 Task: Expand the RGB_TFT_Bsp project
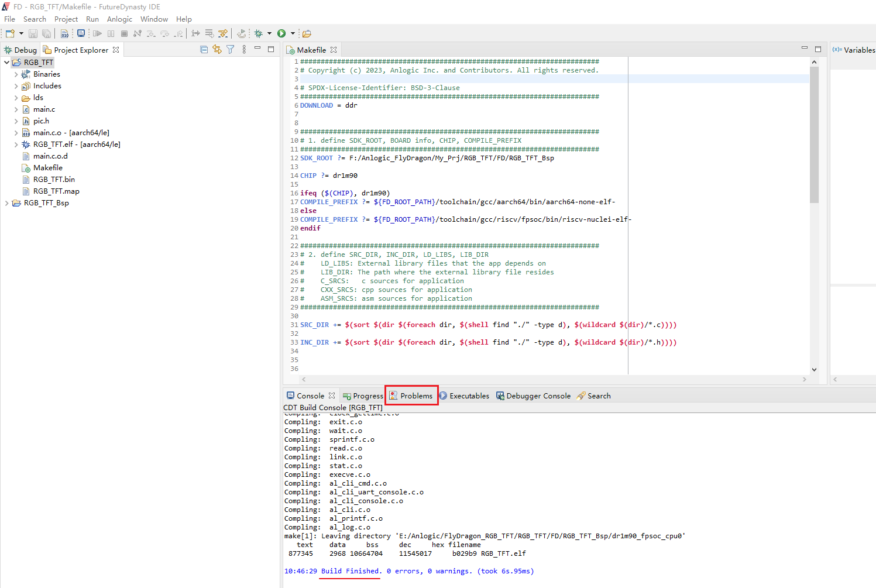pos(6,203)
